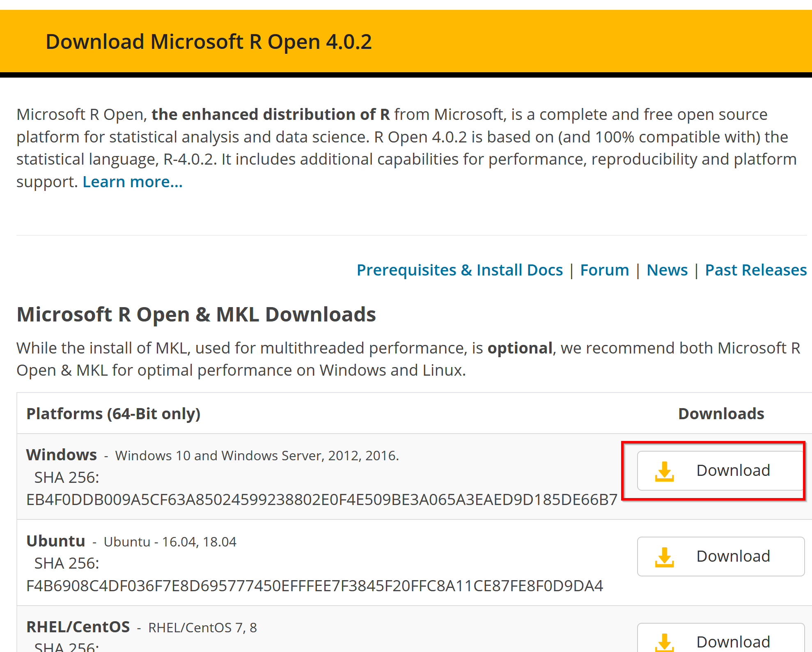Viewport: 812px width, 652px height.
Task: Open the News link
Action: tap(667, 270)
